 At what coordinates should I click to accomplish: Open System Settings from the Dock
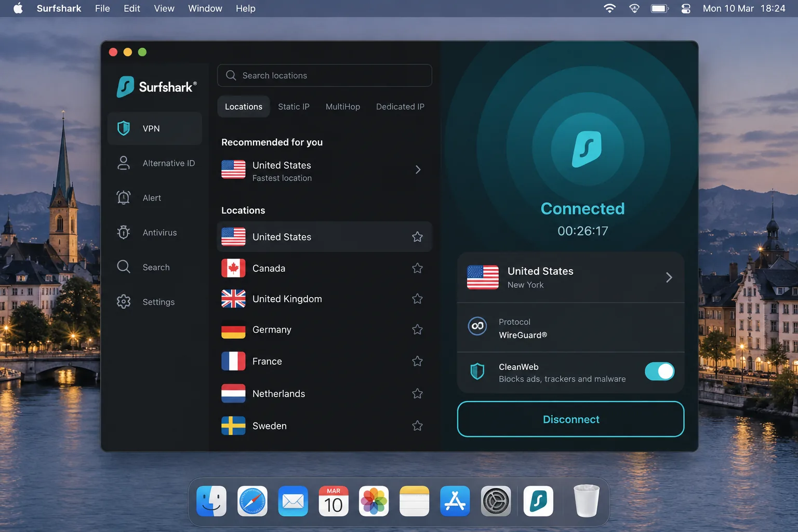pyautogui.click(x=496, y=501)
